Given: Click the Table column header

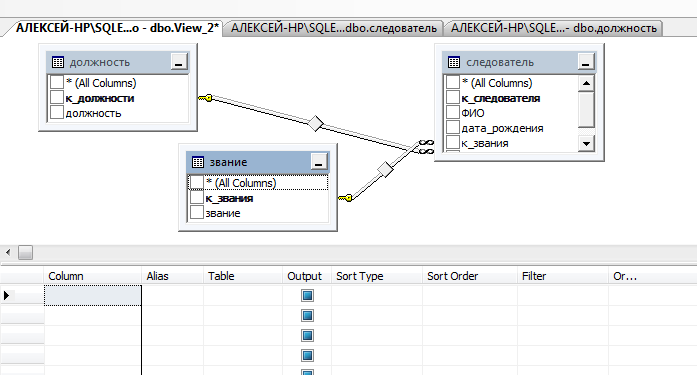Looking at the screenshot, I should coord(243,276).
